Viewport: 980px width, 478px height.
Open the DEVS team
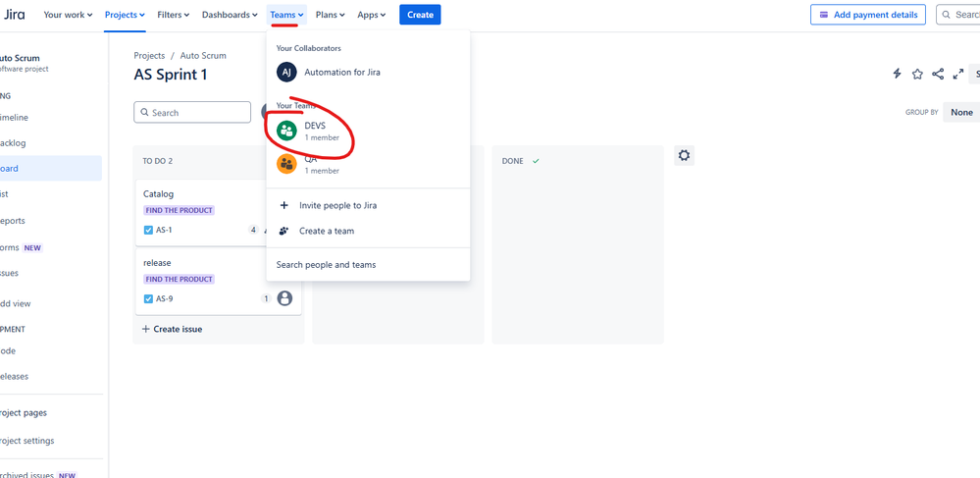coord(368,131)
